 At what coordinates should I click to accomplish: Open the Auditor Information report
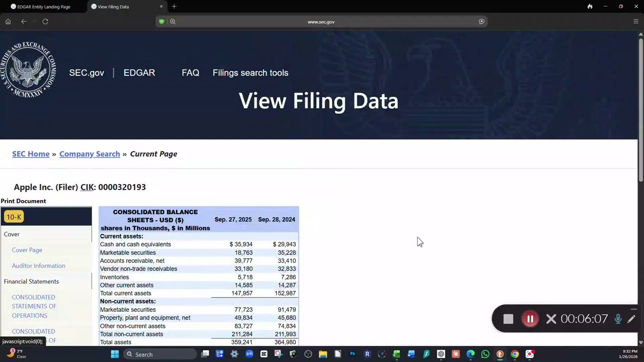click(x=39, y=265)
